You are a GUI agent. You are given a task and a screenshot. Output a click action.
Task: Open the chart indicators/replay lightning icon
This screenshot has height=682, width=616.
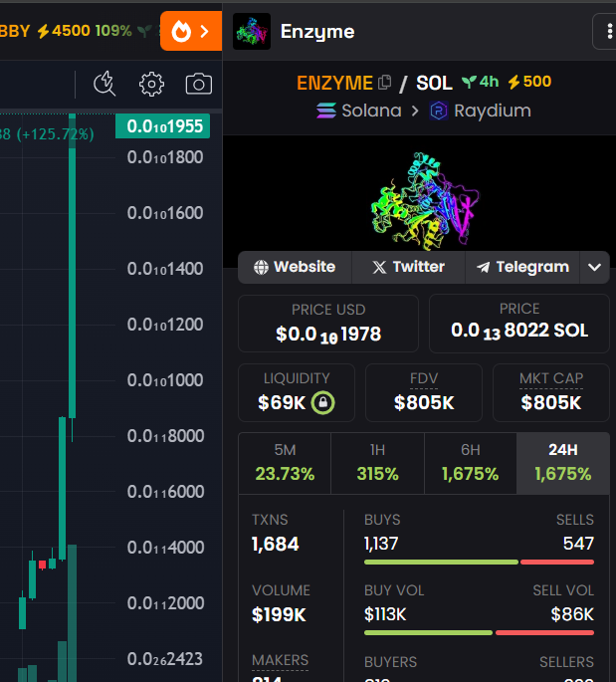pyautogui.click(x=104, y=84)
